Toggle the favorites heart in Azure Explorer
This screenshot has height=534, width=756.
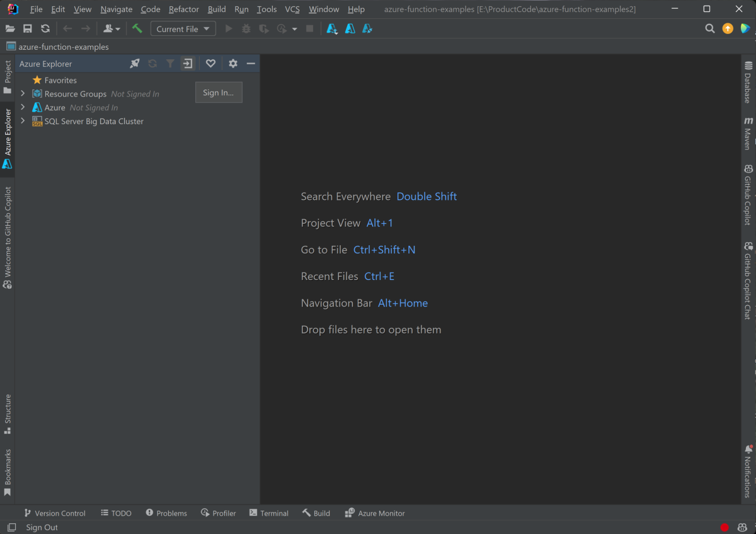pyautogui.click(x=210, y=63)
